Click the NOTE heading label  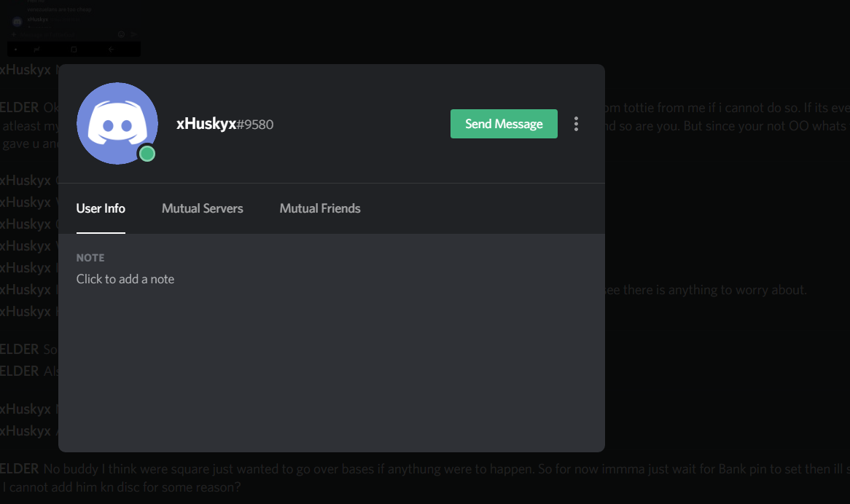click(x=90, y=258)
